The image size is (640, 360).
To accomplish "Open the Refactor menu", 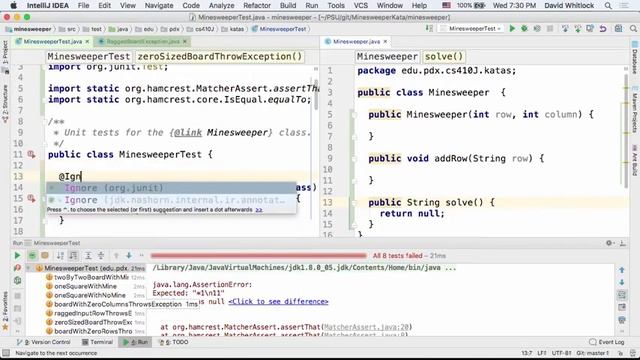I will click(257, 5).
